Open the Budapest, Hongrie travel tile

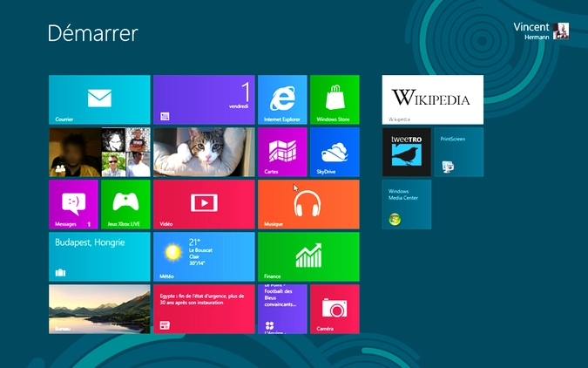click(99, 256)
